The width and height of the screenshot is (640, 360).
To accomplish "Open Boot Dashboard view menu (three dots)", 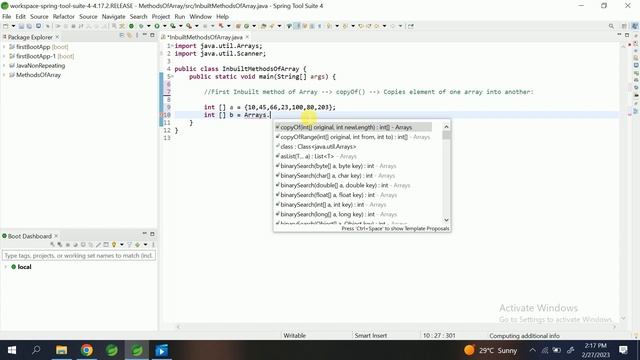I will 153,244.
